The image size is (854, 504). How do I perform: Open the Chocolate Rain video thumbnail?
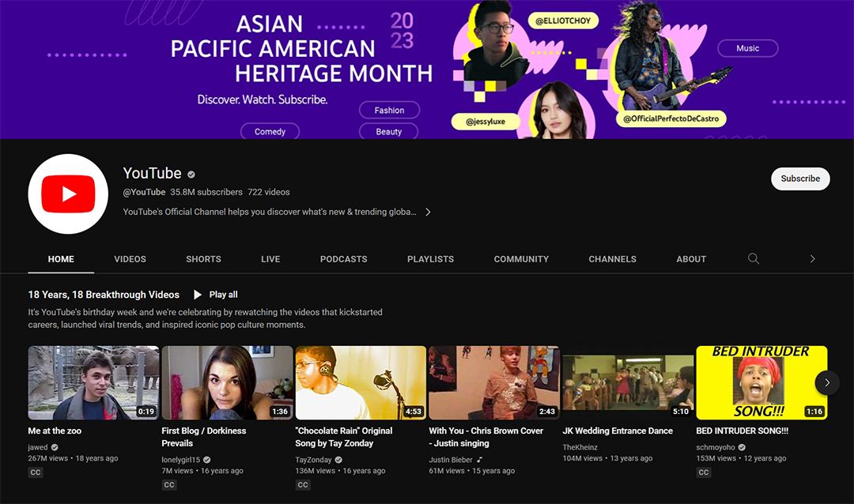(x=361, y=382)
